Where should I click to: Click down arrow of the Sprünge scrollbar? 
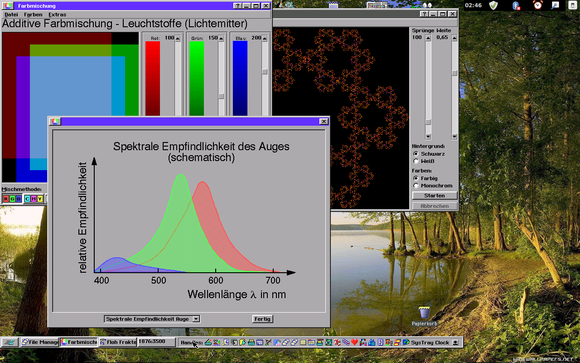pos(428,137)
